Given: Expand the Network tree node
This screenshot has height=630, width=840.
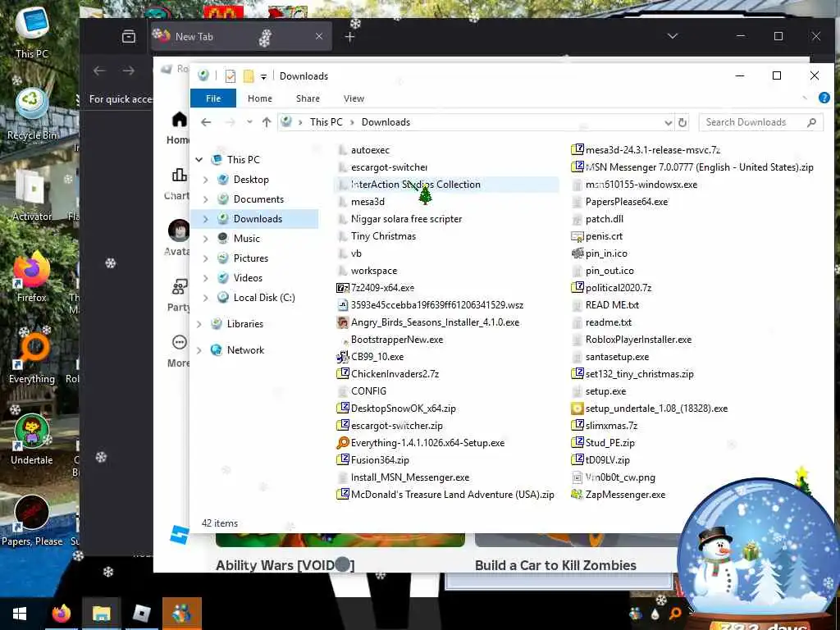Looking at the screenshot, I should pos(199,350).
